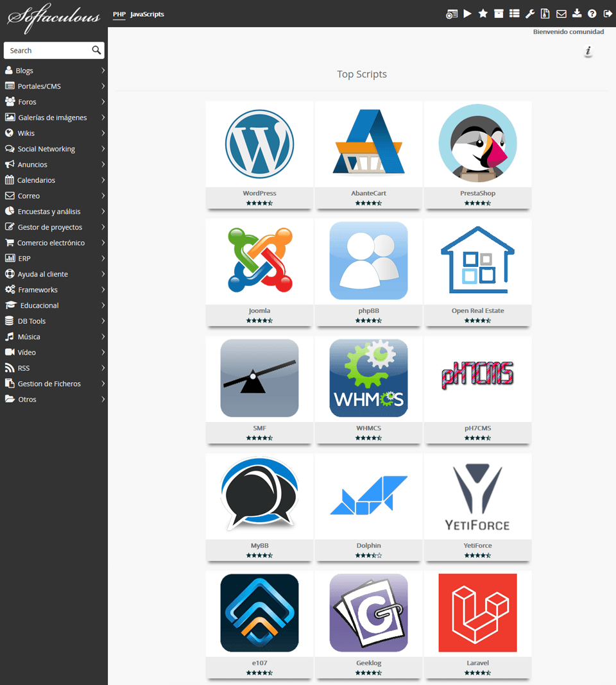Expand Gestor de proyectos chevron

(x=103, y=227)
